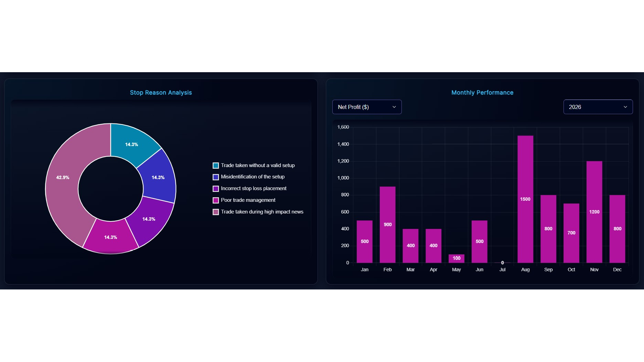Click the chevron arrow in year selector
This screenshot has width=644, height=362.
pyautogui.click(x=625, y=107)
